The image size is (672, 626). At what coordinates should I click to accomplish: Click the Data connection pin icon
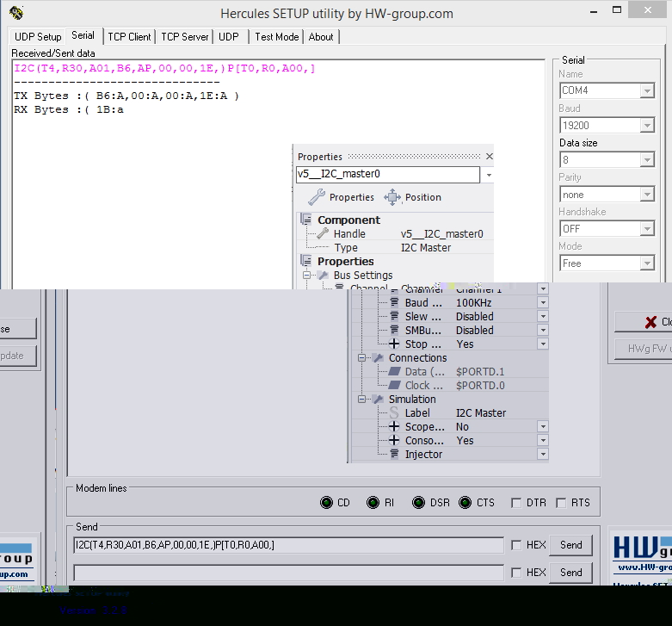point(394,371)
